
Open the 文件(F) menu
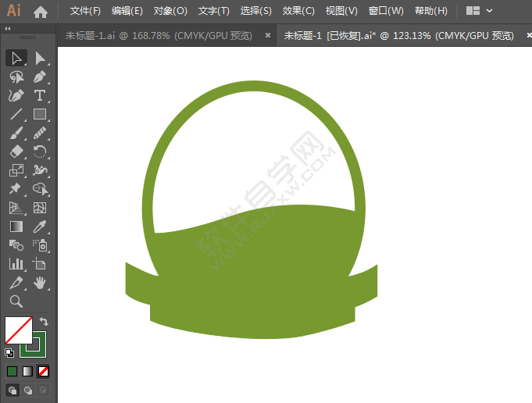(x=85, y=11)
